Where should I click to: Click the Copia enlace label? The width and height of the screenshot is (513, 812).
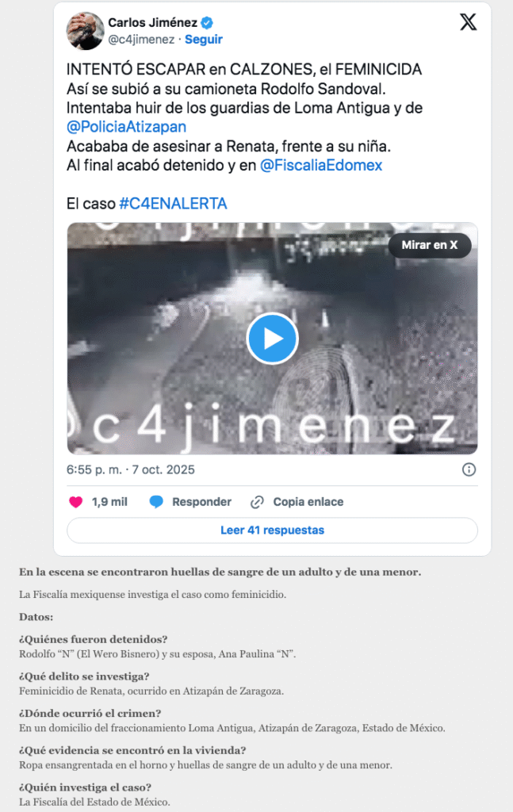coord(308,502)
